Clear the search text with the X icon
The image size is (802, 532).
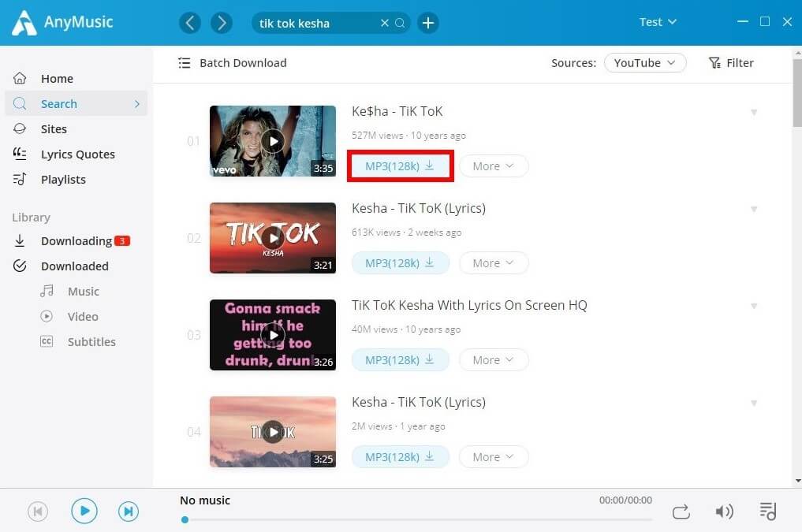385,23
